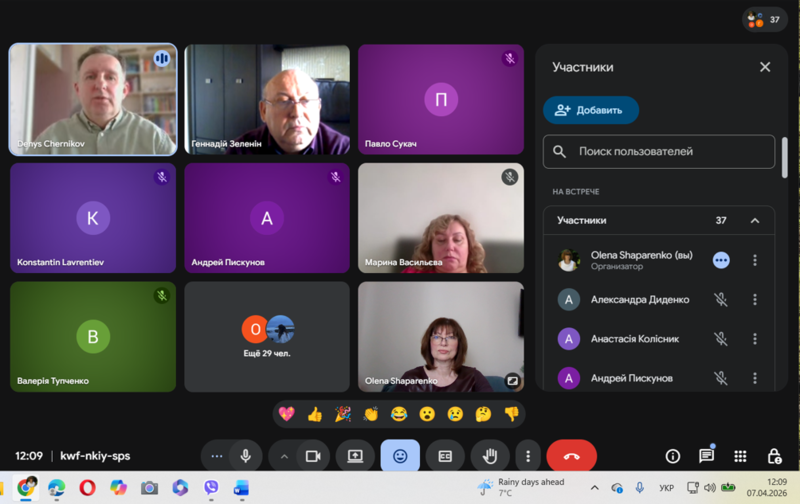Screen dimensions: 800x504
Task: Open the activities grid icon
Action: coord(740,456)
